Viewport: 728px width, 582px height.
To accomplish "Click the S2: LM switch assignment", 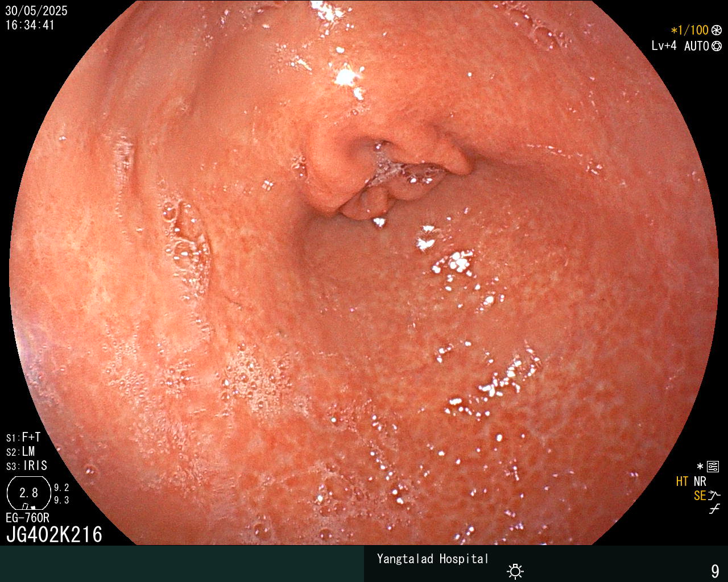I will click(20, 452).
